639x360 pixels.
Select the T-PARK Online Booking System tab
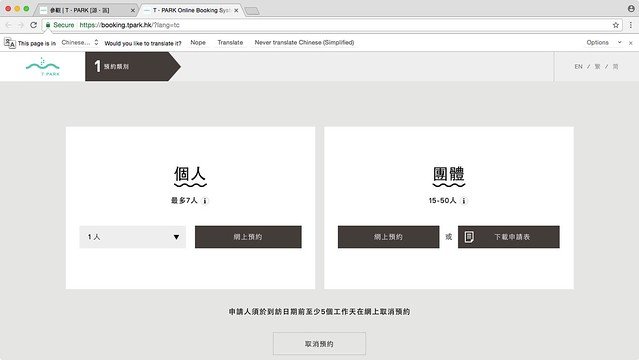click(191, 10)
